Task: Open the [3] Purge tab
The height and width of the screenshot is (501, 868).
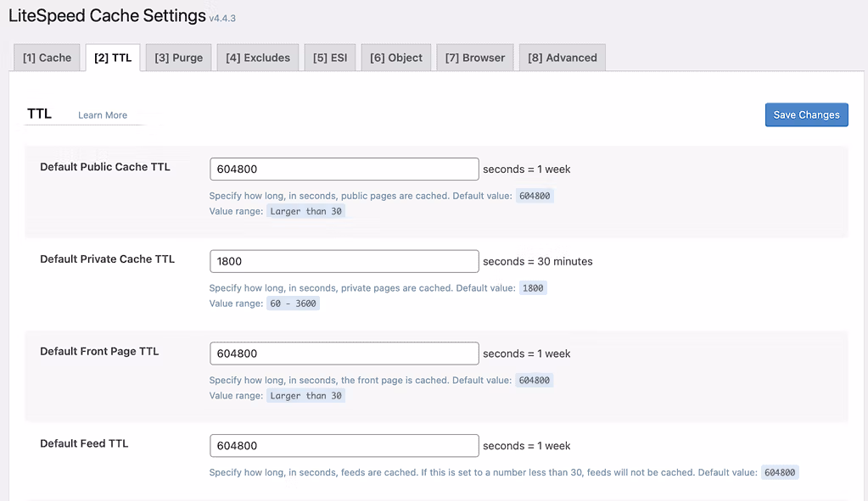Action: pyautogui.click(x=179, y=58)
